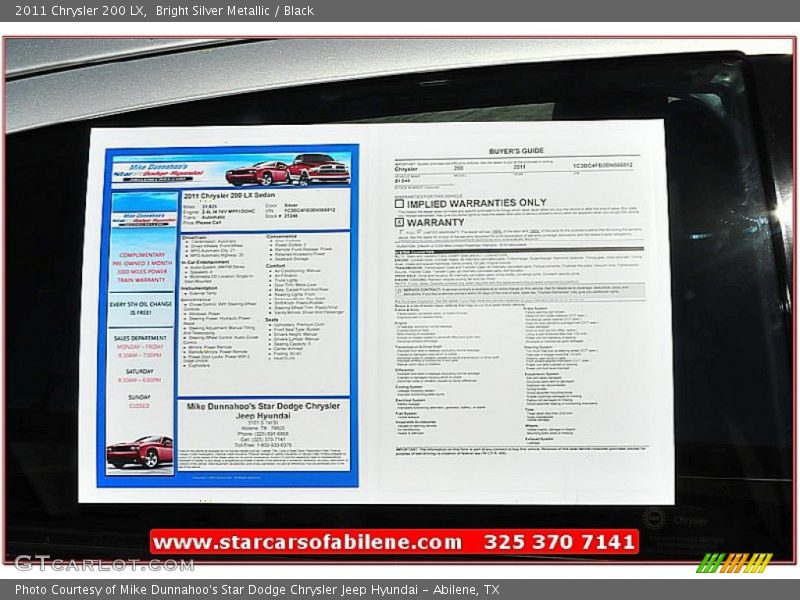
Task: Click the dealer logo banner with red cars
Action: tap(232, 170)
